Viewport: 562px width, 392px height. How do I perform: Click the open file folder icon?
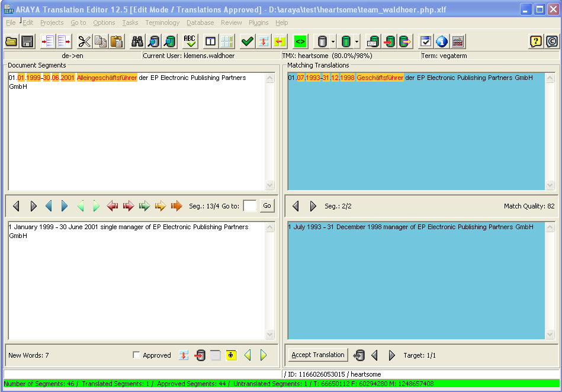tap(11, 41)
